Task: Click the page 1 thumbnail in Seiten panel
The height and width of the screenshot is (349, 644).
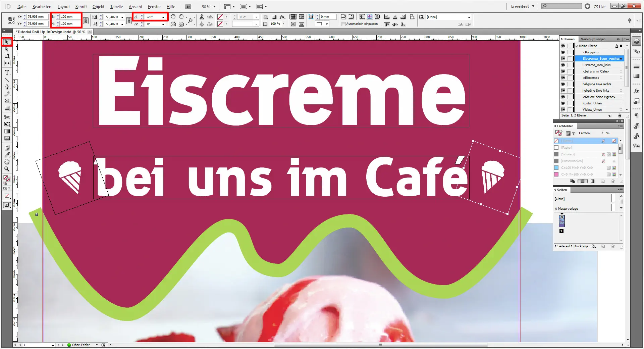Action: coord(561,221)
